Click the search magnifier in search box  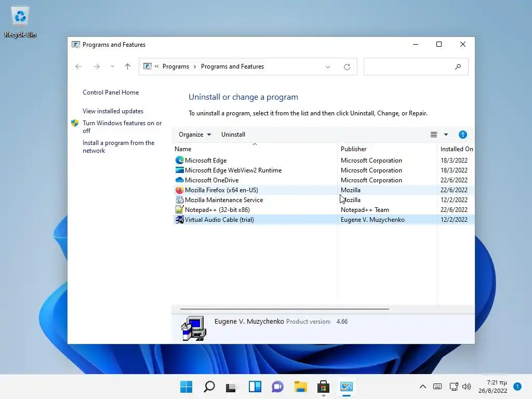point(458,67)
